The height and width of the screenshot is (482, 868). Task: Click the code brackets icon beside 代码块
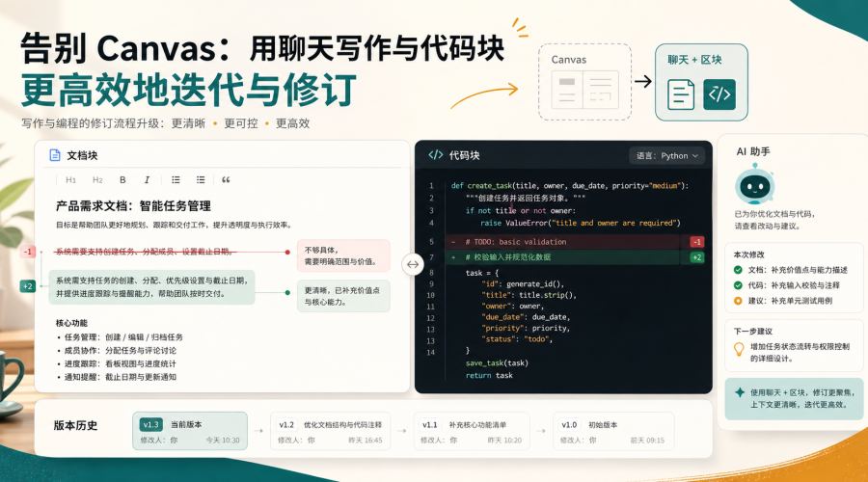(436, 155)
